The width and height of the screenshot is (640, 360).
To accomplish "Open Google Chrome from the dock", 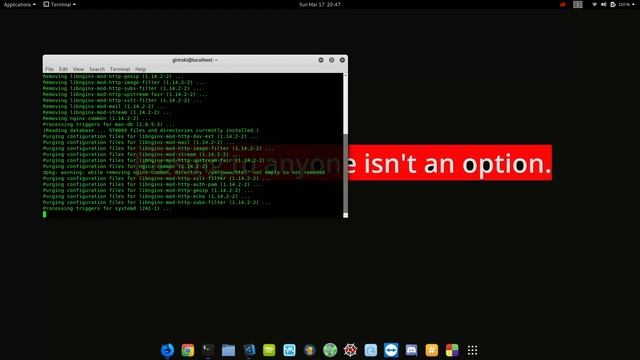I will 188,350.
